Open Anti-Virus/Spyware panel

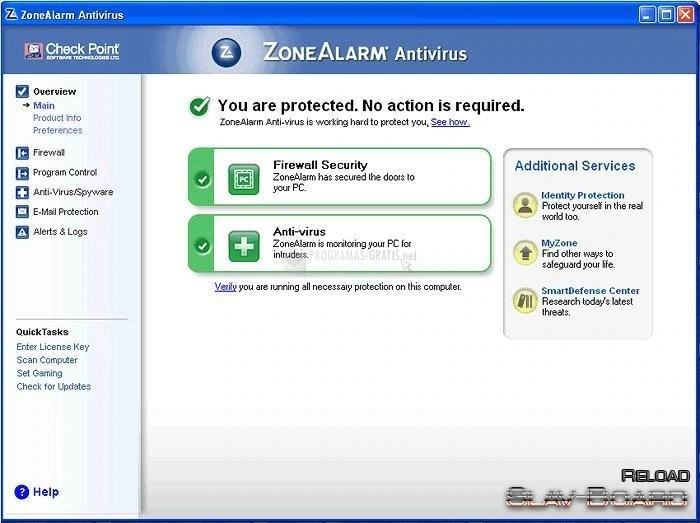pyautogui.click(x=73, y=192)
